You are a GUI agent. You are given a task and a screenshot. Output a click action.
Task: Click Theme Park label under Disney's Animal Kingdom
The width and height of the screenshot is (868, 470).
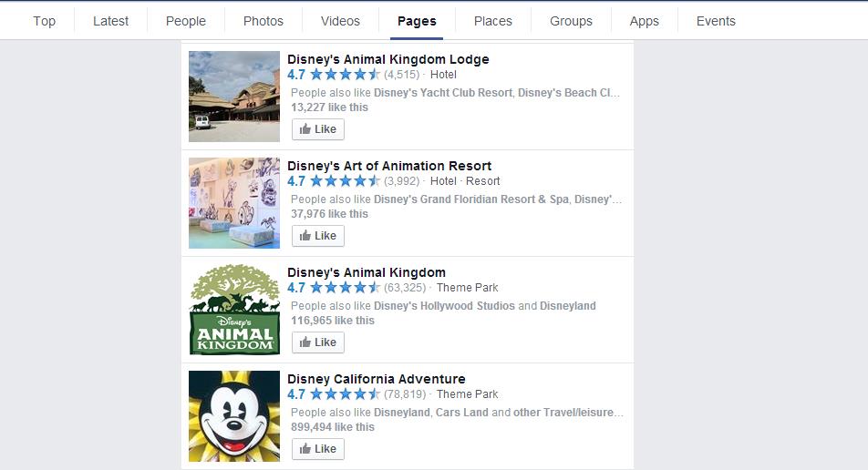(467, 288)
